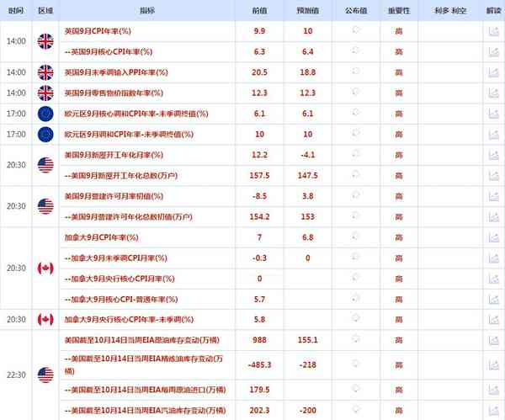Open chart icon for 英国9月CPI年率 row
The height and width of the screenshot is (420, 505).
point(493,31)
